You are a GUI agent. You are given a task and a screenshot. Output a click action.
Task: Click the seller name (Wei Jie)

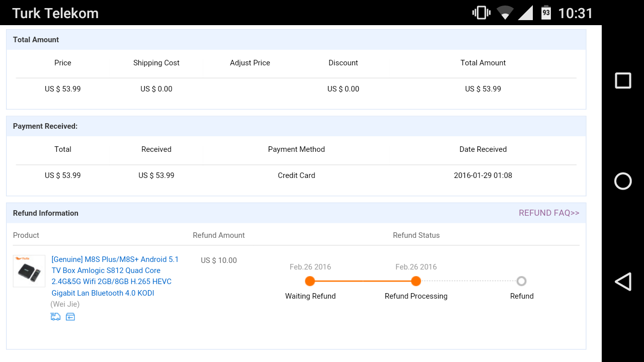pyautogui.click(x=65, y=304)
